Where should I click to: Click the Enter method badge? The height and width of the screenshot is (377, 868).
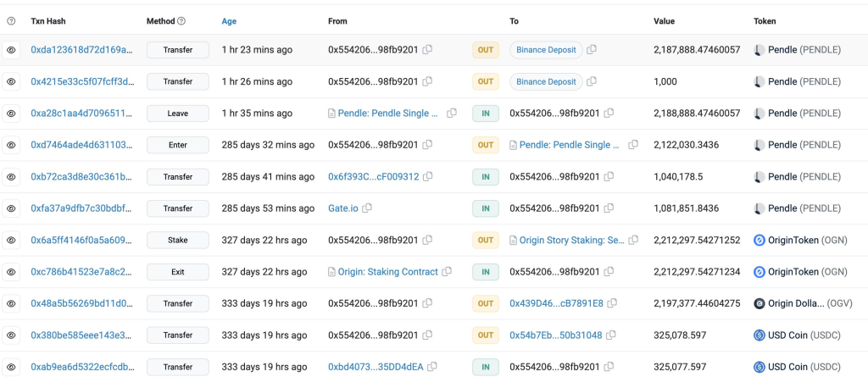click(178, 145)
